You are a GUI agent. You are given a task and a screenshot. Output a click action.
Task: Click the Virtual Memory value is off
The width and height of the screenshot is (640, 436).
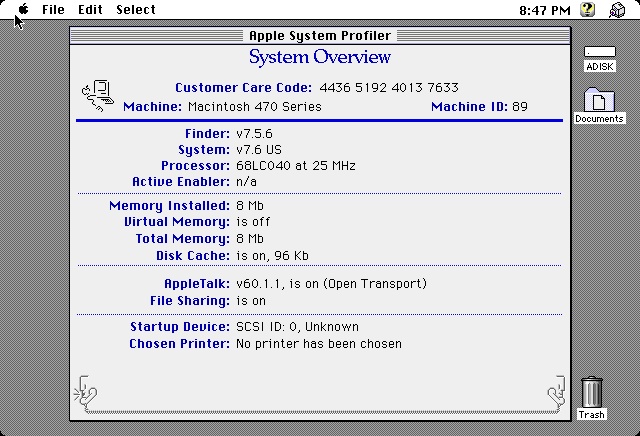point(253,222)
